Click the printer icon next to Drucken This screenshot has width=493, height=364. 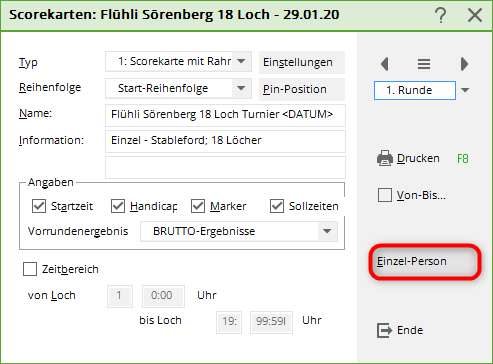coord(385,158)
